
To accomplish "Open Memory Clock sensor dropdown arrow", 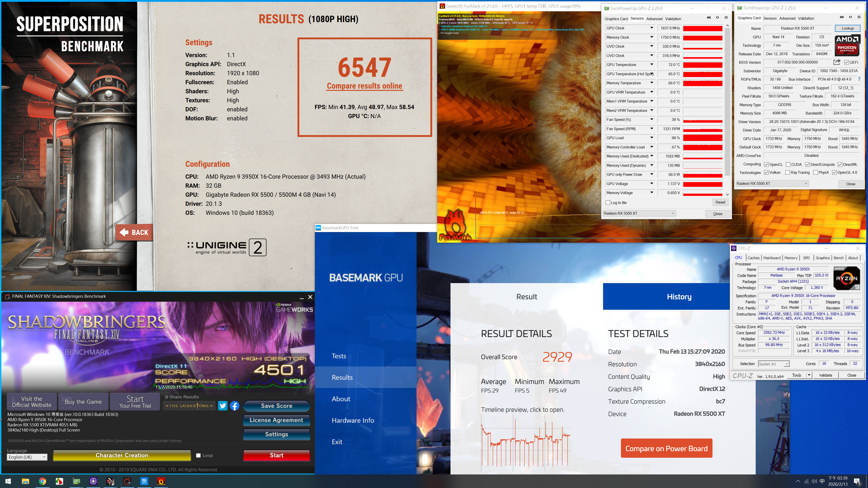I will [x=652, y=37].
